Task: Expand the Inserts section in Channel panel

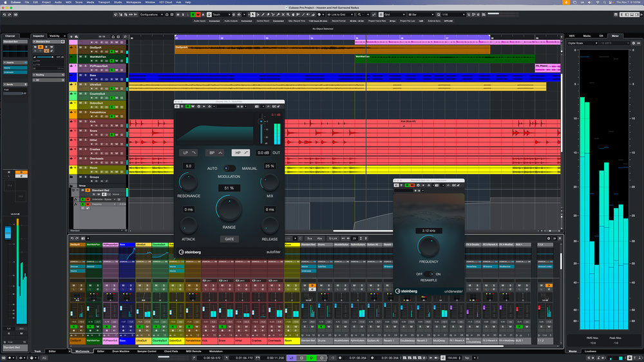Action: [15, 62]
